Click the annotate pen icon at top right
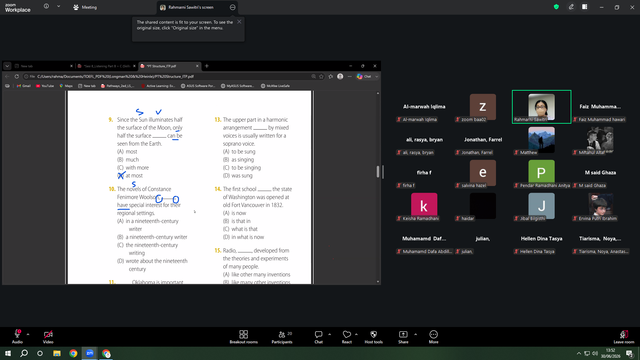The height and width of the screenshot is (360, 640). point(571,7)
